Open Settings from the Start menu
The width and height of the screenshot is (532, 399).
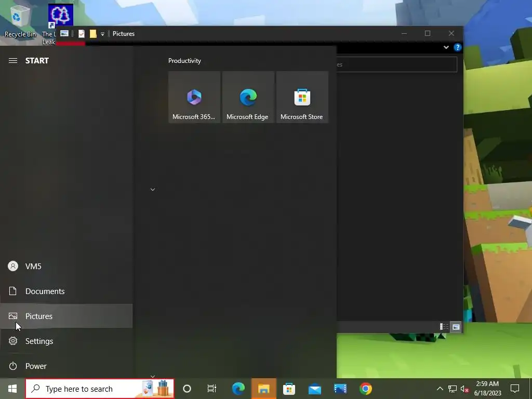click(66, 341)
